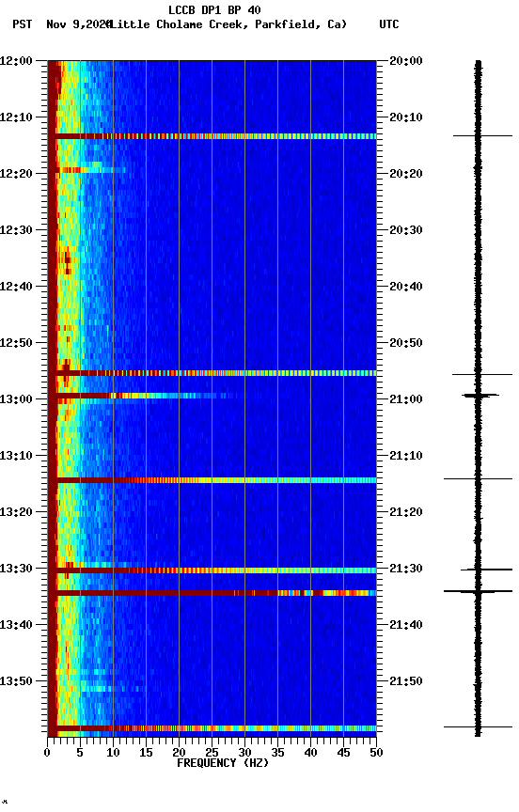This screenshot has height=812, width=519.
Task: Click the 20:10 UTC time label
Action: coord(406,117)
